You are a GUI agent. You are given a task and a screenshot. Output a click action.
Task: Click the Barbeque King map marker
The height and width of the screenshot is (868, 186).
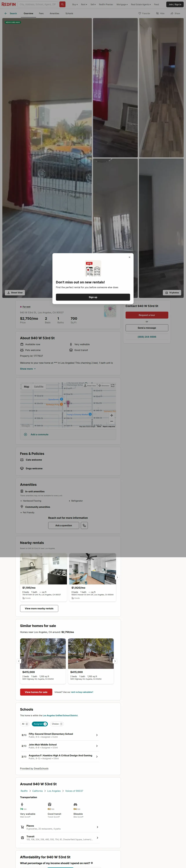pos(61,404)
